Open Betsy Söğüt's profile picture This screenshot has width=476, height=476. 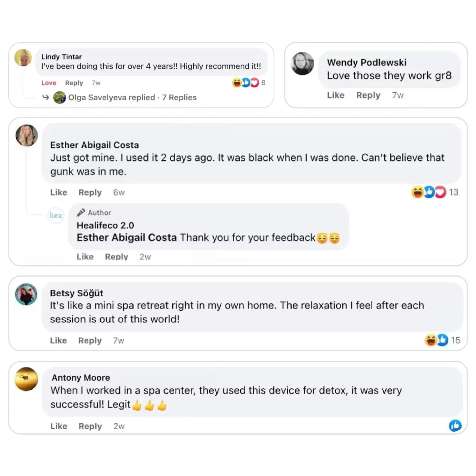point(26,294)
